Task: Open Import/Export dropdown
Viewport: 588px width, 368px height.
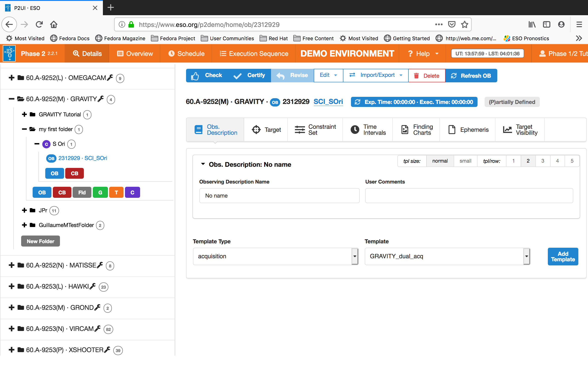Action: coord(376,75)
